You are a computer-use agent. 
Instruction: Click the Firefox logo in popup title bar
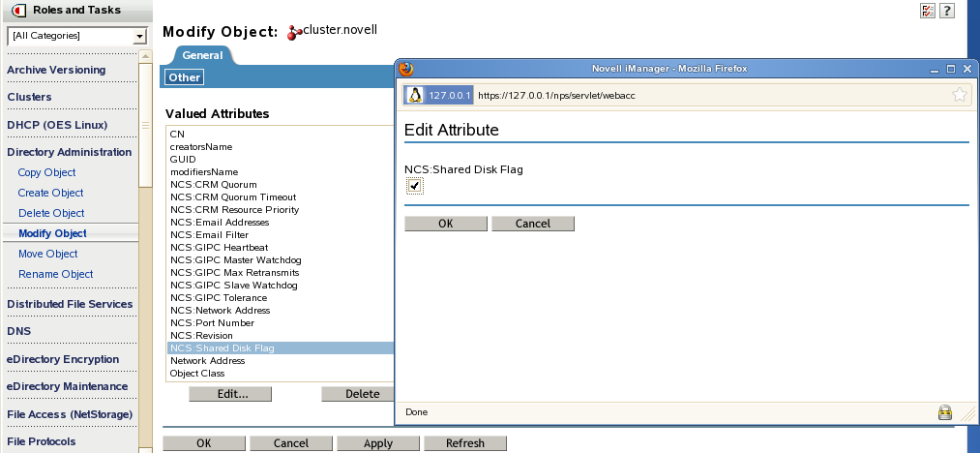point(406,69)
